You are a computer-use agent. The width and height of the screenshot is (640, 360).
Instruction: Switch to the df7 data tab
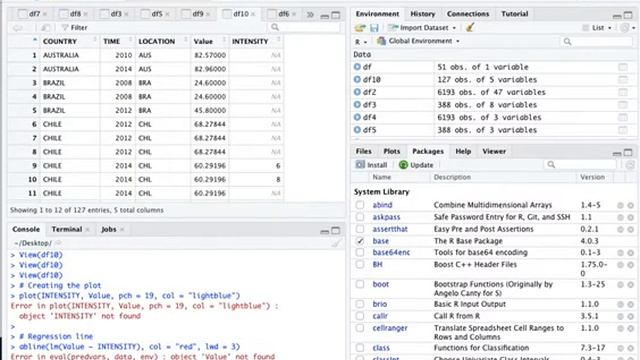[x=34, y=14]
